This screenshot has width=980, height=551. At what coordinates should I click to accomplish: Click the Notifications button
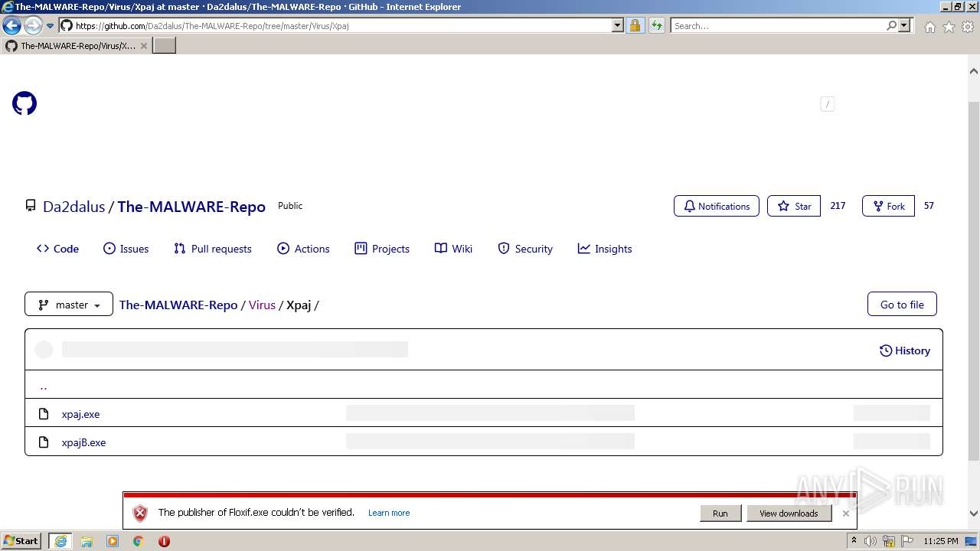[x=717, y=206]
